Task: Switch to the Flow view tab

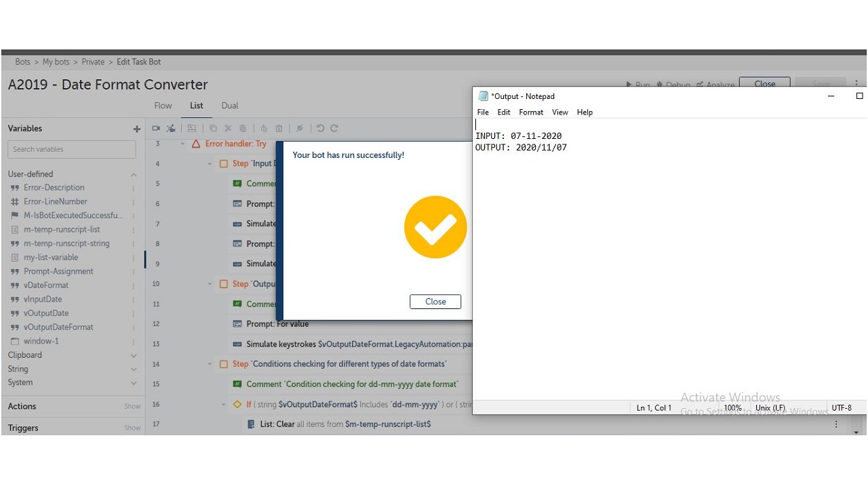Action: (x=163, y=106)
